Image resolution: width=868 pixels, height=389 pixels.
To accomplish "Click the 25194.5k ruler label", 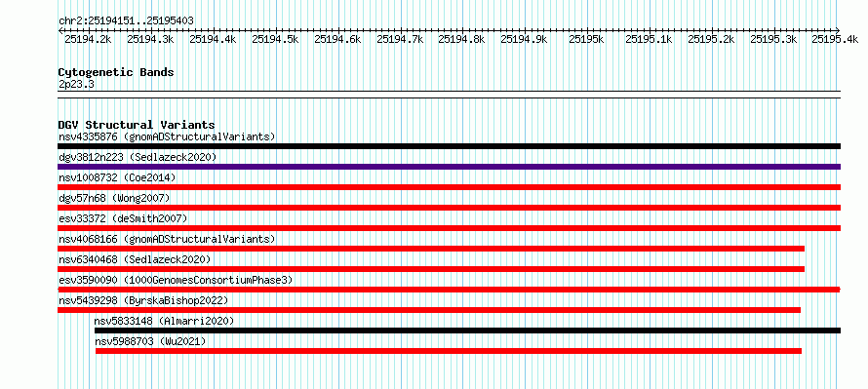I will [x=276, y=39].
